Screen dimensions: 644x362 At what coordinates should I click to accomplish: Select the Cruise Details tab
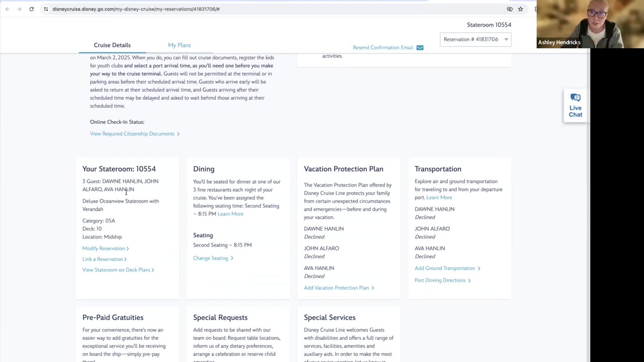tap(112, 45)
